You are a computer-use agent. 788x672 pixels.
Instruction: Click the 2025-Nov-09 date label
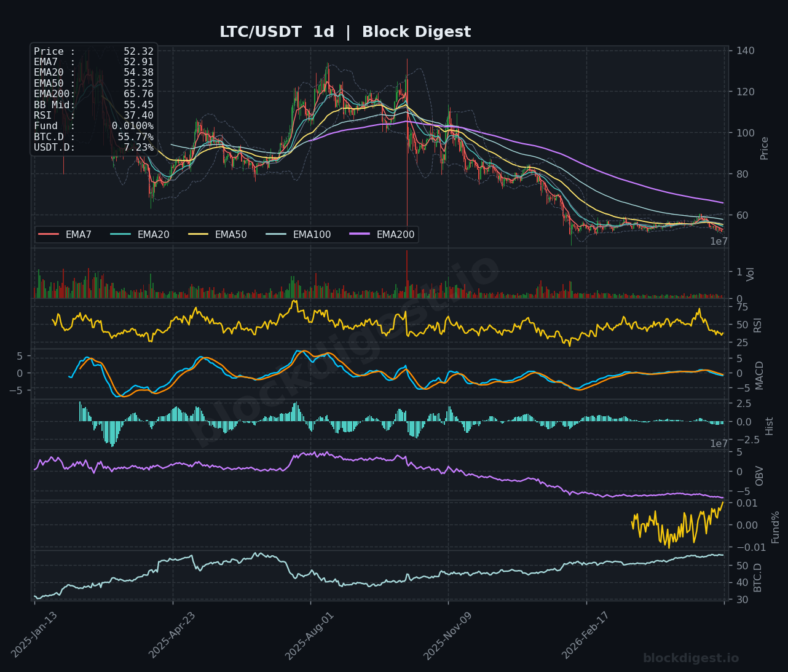point(448,636)
